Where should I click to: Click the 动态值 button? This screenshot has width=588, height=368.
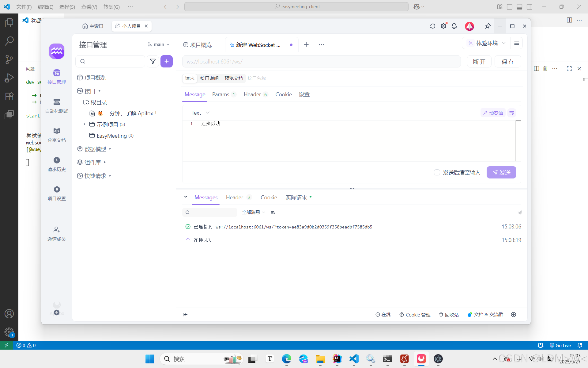[493, 113]
